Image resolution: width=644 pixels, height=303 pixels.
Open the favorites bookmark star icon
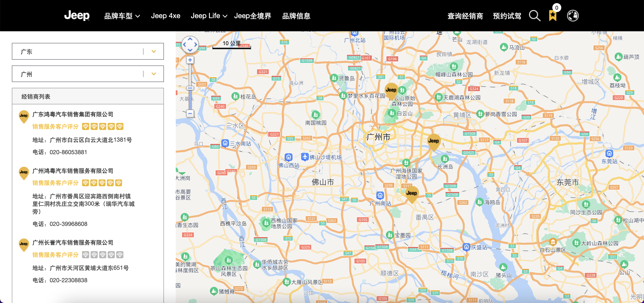pyautogui.click(x=553, y=16)
